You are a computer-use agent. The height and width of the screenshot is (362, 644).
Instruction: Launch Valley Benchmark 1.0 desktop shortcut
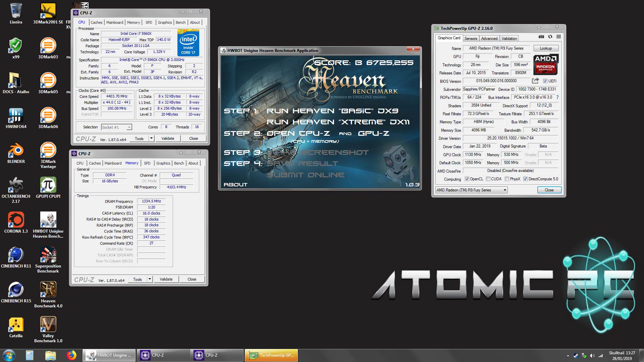point(48,329)
